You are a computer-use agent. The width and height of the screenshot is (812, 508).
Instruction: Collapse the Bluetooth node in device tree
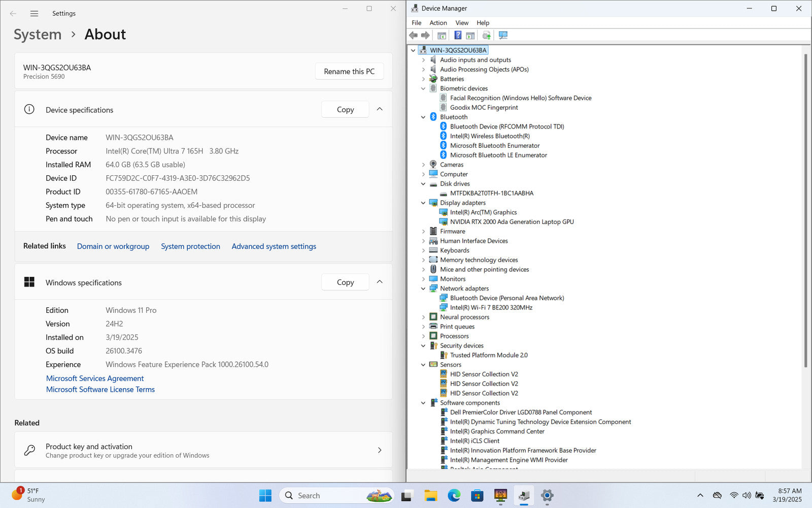pos(423,117)
